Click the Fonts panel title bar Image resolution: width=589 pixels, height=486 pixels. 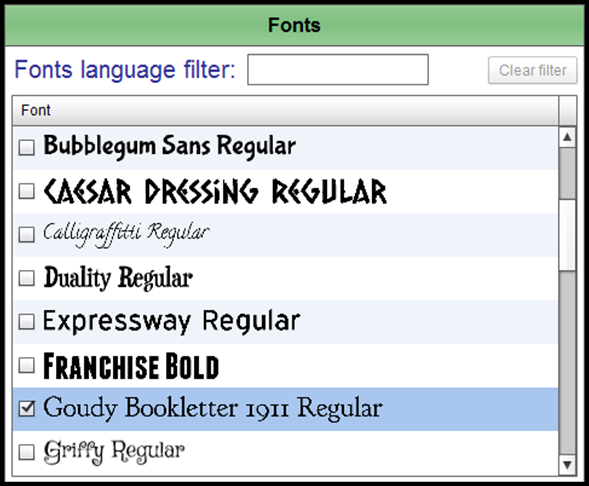pos(294,25)
